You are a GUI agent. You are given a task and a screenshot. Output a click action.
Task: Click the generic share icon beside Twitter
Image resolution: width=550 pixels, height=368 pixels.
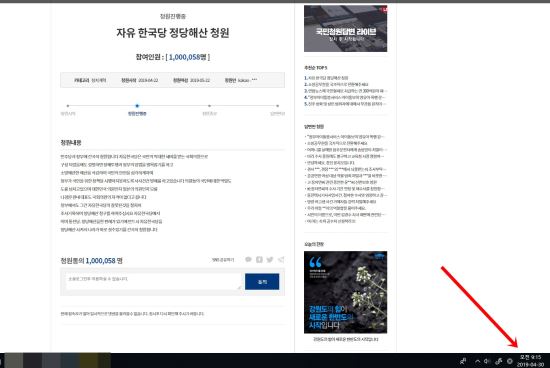click(x=281, y=260)
